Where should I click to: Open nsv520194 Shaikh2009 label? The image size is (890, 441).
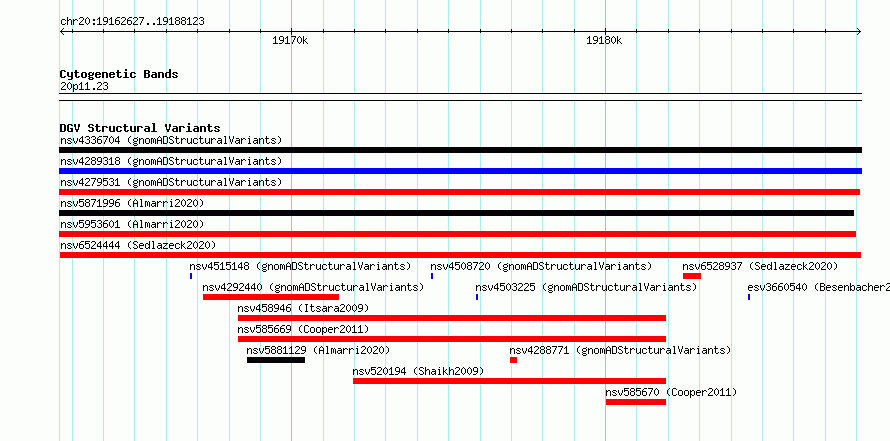[418, 371]
